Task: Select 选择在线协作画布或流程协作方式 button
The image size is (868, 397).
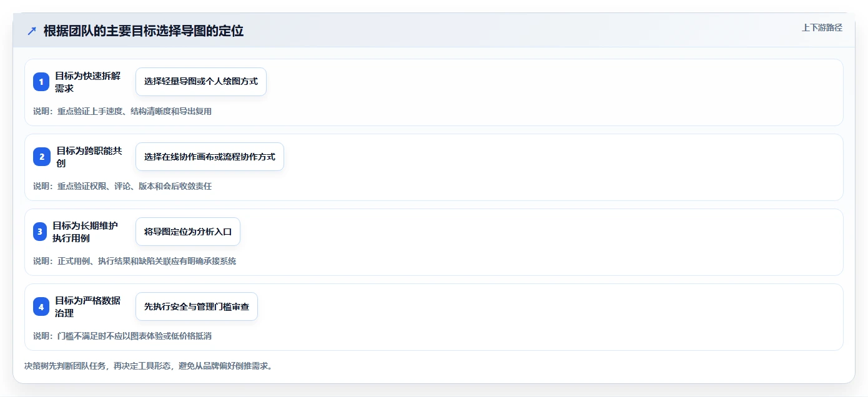Action: coord(210,157)
